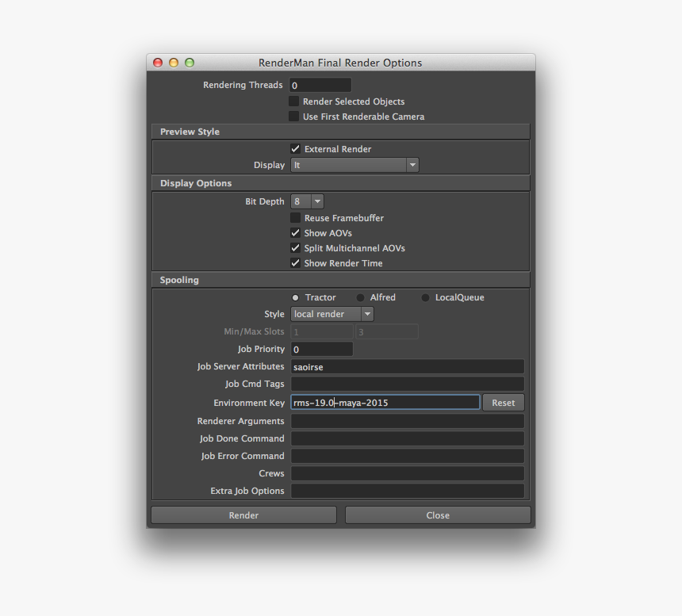
Task: Click the Job Error Command field
Action: pos(408,456)
